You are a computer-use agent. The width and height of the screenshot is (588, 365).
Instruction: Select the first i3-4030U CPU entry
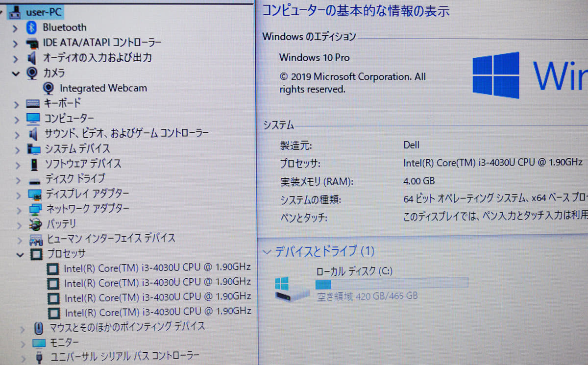[157, 268]
